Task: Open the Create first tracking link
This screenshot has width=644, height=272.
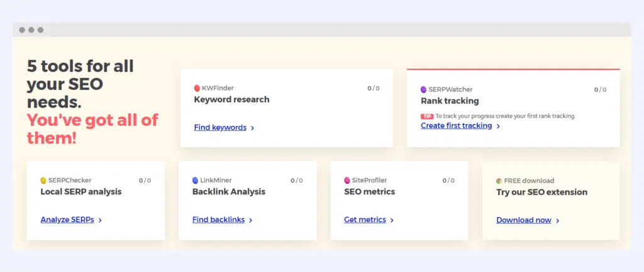Action: point(457,126)
